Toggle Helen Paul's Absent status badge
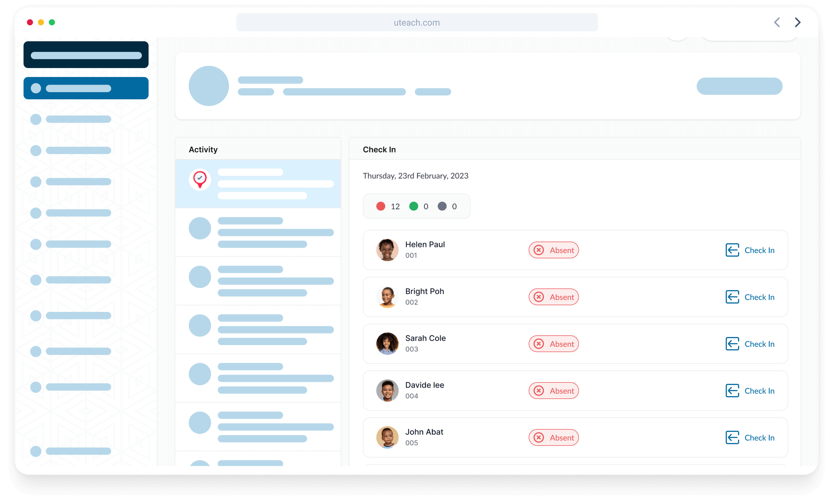The image size is (833, 504). (553, 250)
